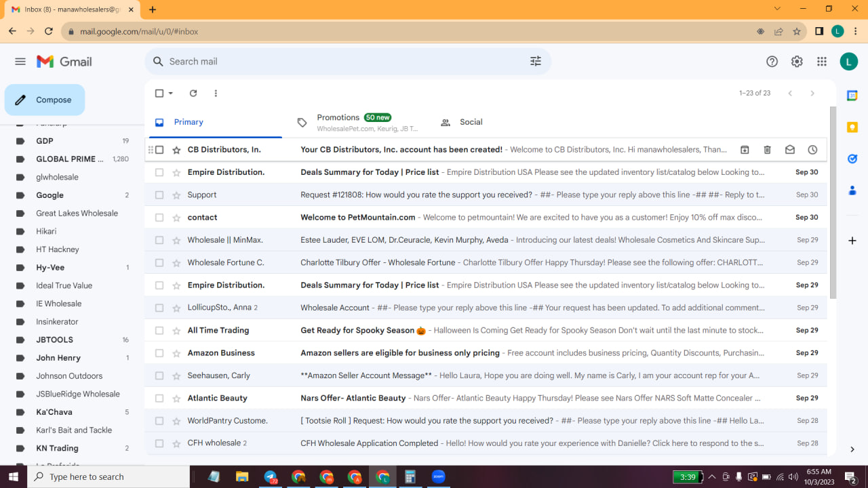Open File Explorer from taskbar
The height and width of the screenshot is (488, 868).
pyautogui.click(x=242, y=477)
